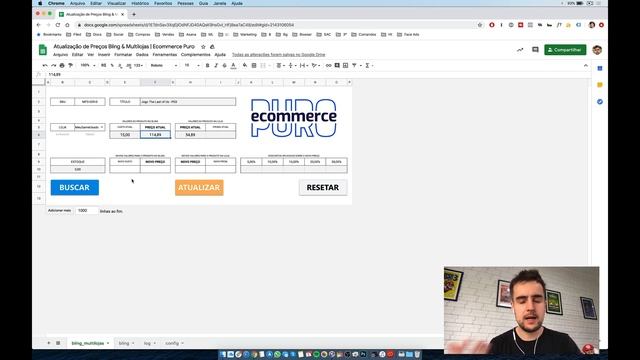Click decrease decimal places icon
Screen dimensions: 640x360
coord(120,65)
